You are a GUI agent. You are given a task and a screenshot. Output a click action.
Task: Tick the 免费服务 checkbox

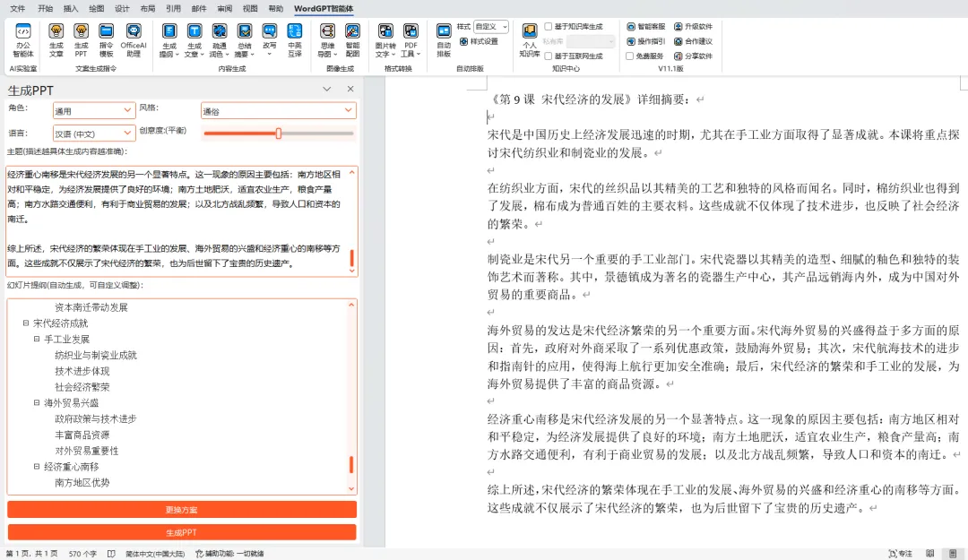pos(630,56)
